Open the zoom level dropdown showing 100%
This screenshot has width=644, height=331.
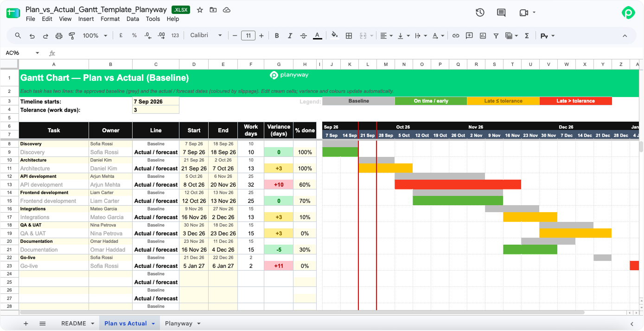point(95,36)
